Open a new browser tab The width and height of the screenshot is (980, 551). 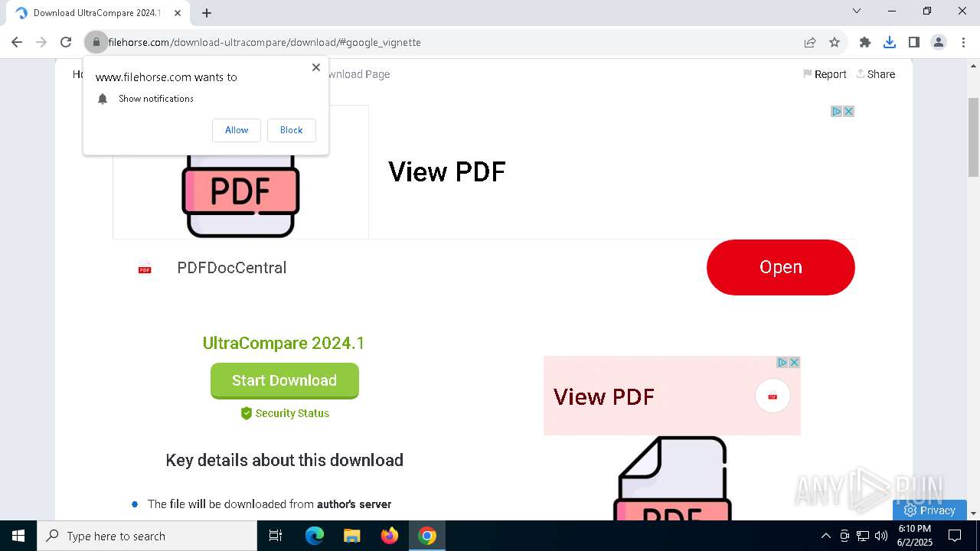(x=207, y=13)
